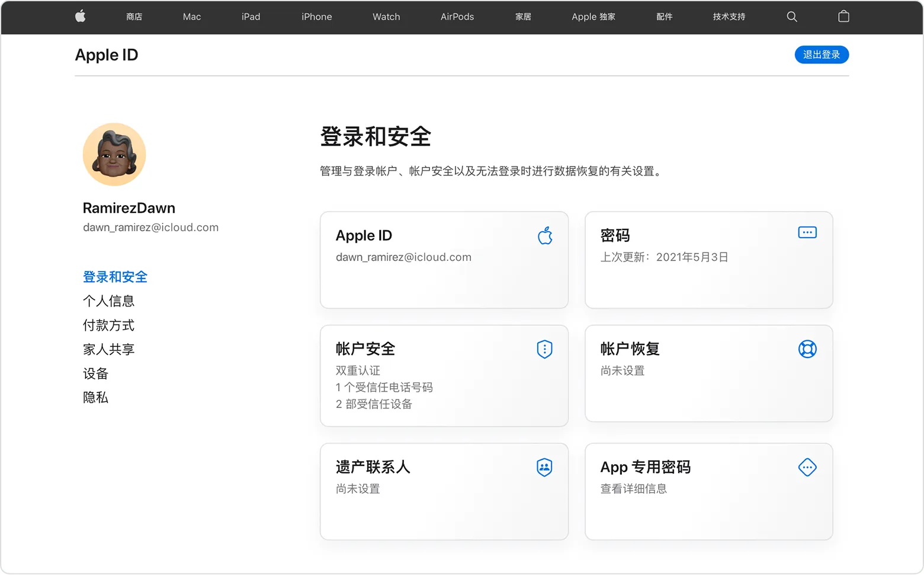
Task: Click 查看详细信息 on App 专用密码 card
Action: tap(634, 489)
